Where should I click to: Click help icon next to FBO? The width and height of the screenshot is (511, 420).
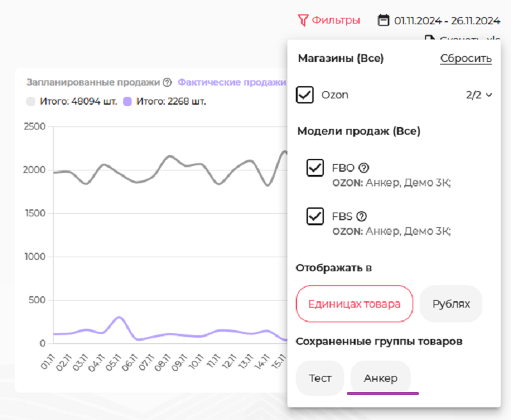pos(364,169)
